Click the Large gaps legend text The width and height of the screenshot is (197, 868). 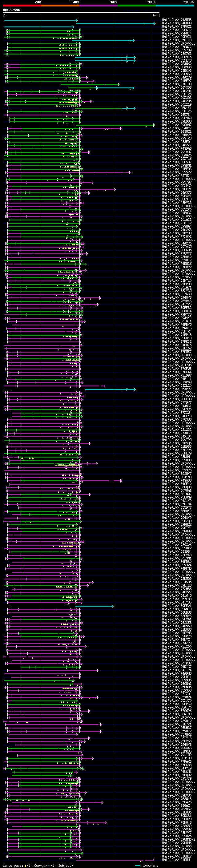point(12,865)
